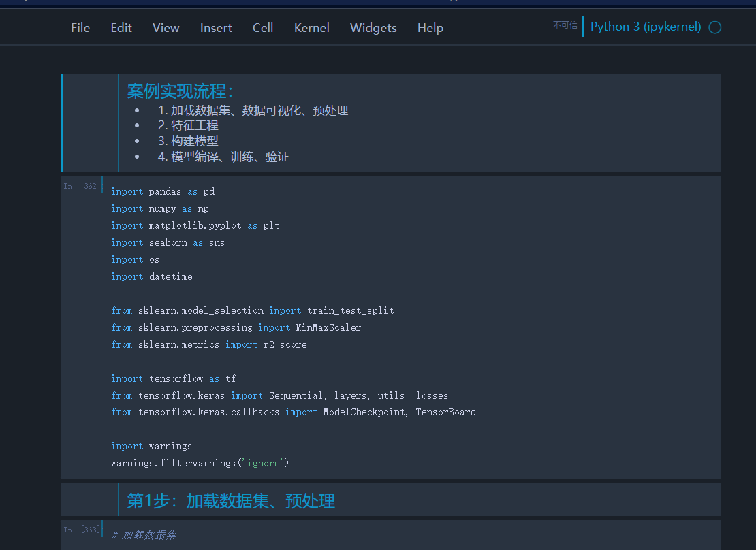756x550 pixels.
Task: Click the # 加载数据集 comment line
Action: click(x=144, y=534)
